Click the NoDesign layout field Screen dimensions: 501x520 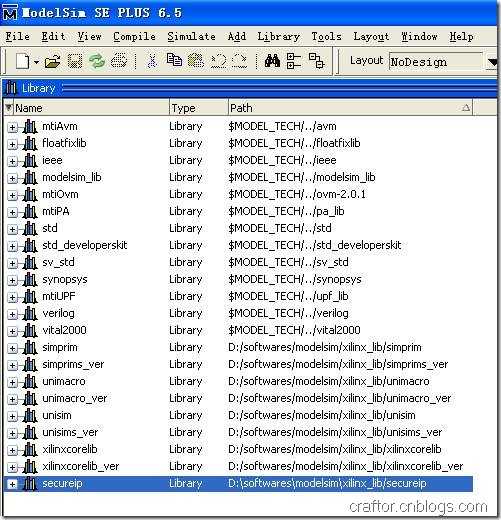click(436, 62)
